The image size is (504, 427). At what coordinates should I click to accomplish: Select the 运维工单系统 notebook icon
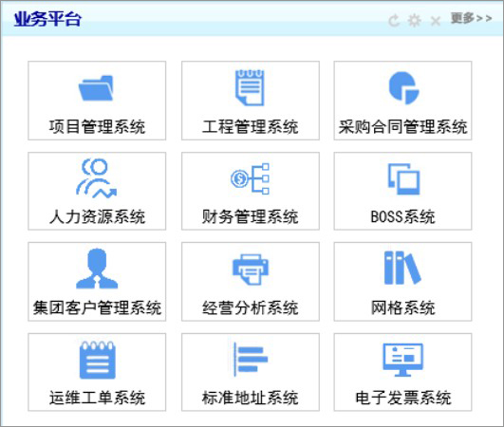pyautogui.click(x=98, y=361)
